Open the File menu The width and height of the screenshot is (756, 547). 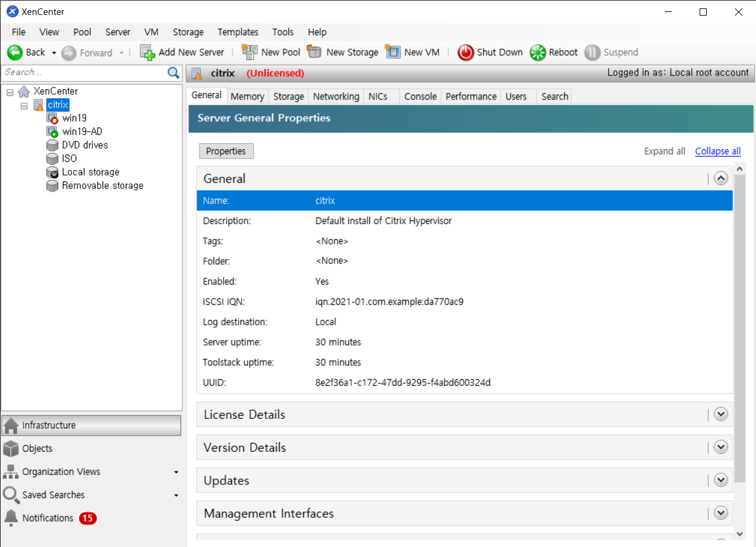19,32
